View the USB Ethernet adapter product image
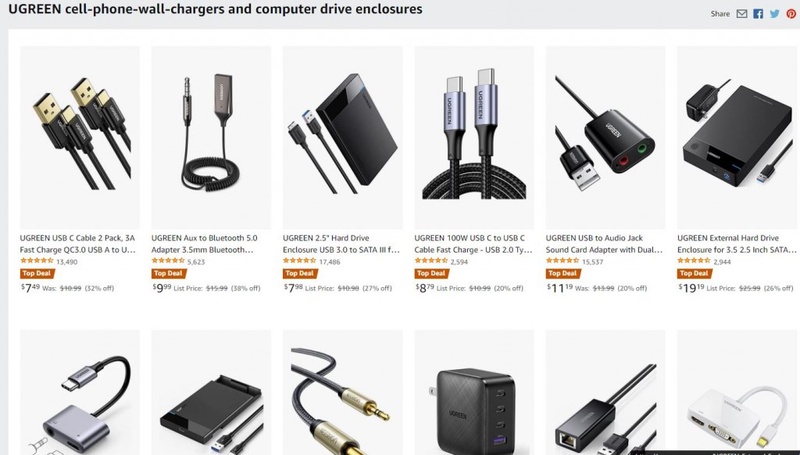Viewport: 800px width, 455px height. [605, 392]
